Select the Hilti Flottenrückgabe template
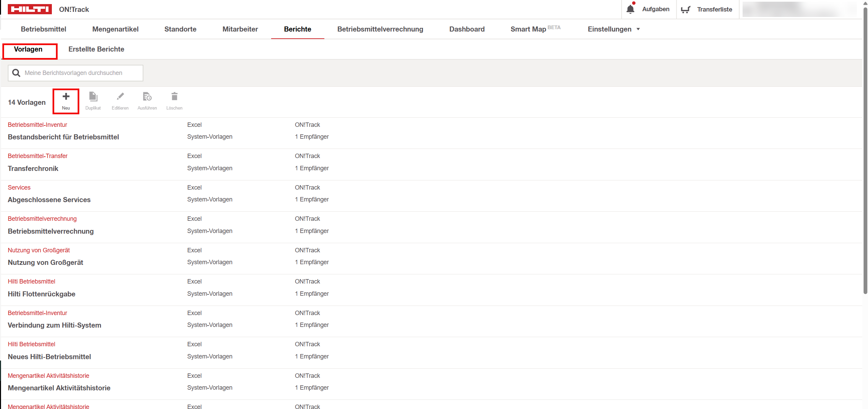The height and width of the screenshot is (409, 868). (x=41, y=294)
